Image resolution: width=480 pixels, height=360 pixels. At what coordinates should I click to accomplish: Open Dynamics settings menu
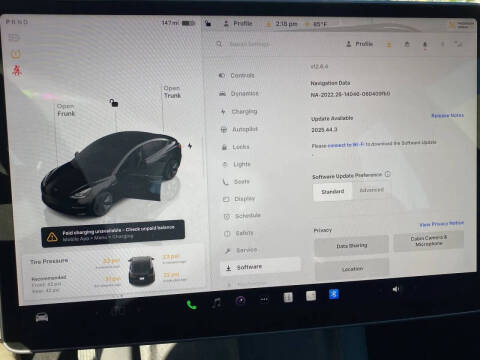tap(239, 94)
